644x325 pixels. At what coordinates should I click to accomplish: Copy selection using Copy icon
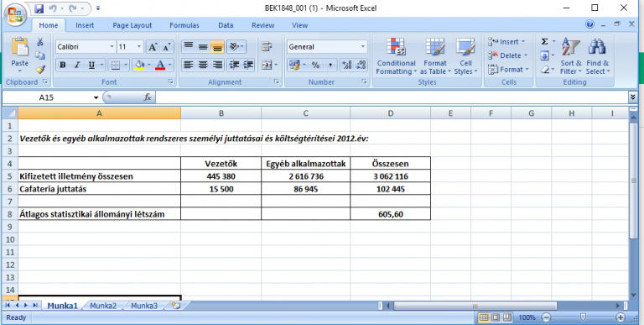click(x=40, y=55)
